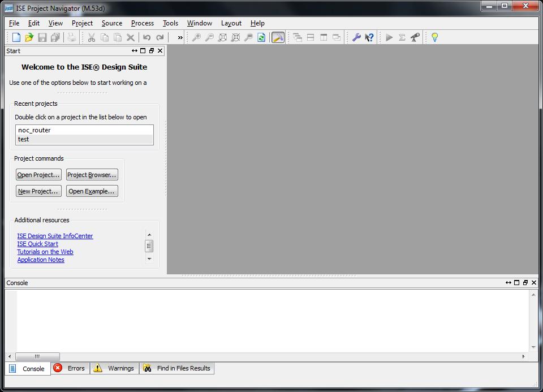The height and width of the screenshot is (392, 543).
Task: Open the Tutorials on the Web link
Action: [x=45, y=252]
